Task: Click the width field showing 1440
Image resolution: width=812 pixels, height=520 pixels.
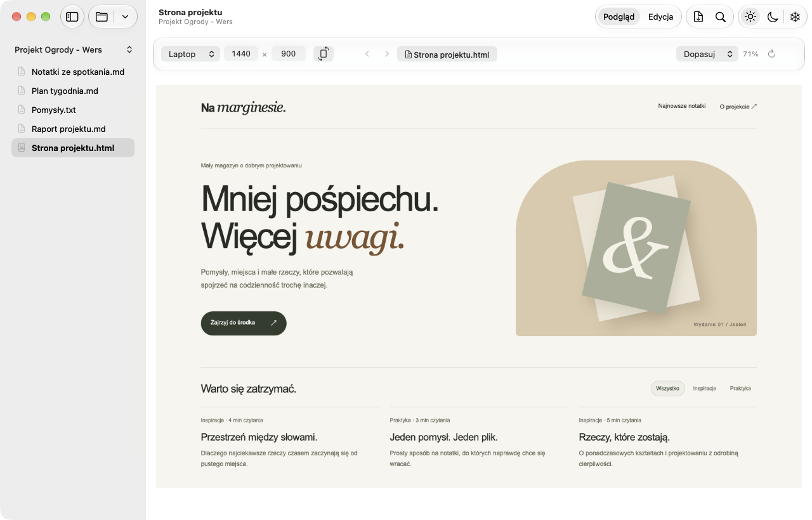Action: pos(241,54)
